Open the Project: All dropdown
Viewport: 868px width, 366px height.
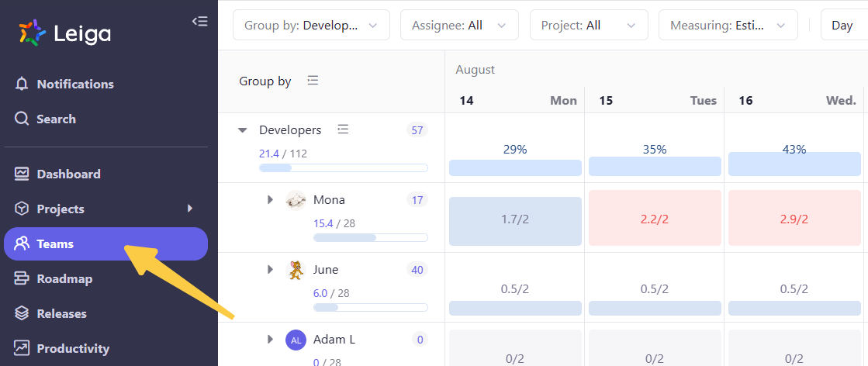tap(589, 26)
